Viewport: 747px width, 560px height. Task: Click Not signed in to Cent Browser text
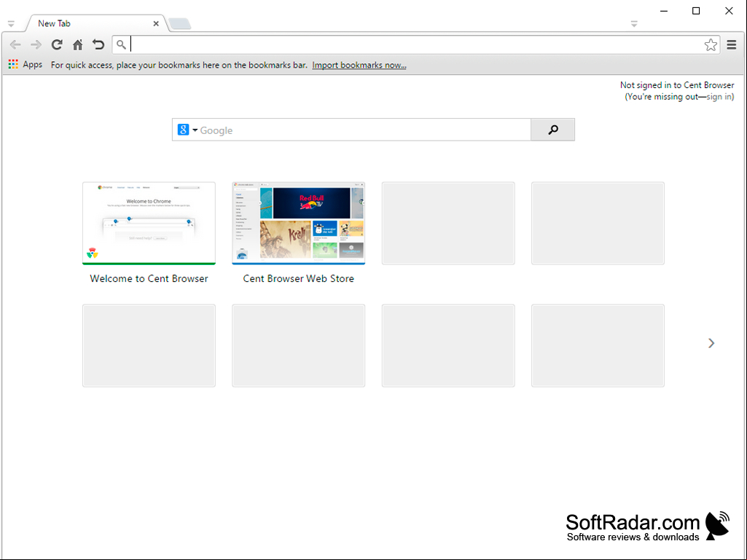(x=677, y=84)
